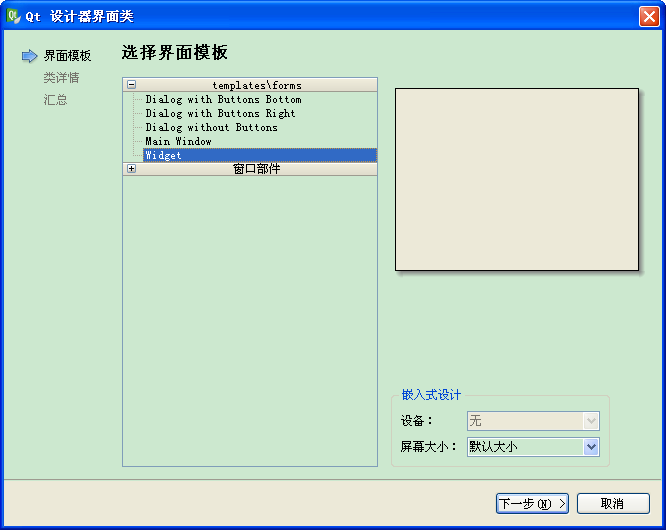The width and height of the screenshot is (666, 530).
Task: Click the 界面模板 wizard step
Action: [x=68, y=56]
